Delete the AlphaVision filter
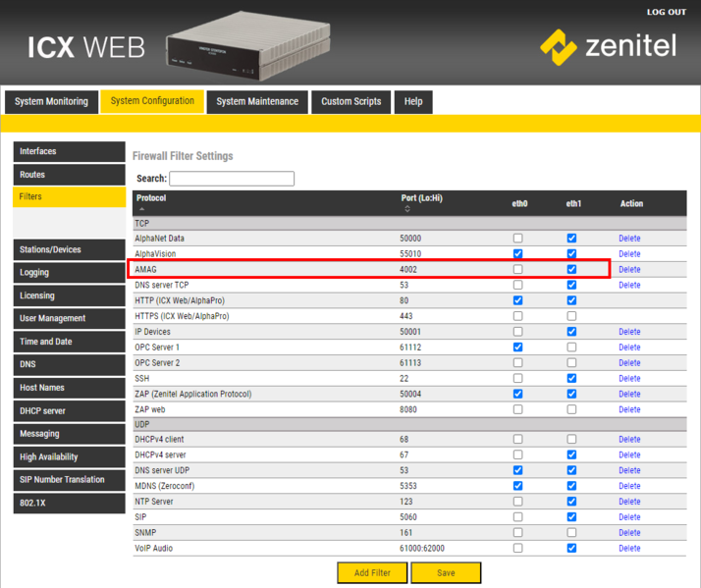This screenshot has width=701, height=588. [x=629, y=253]
